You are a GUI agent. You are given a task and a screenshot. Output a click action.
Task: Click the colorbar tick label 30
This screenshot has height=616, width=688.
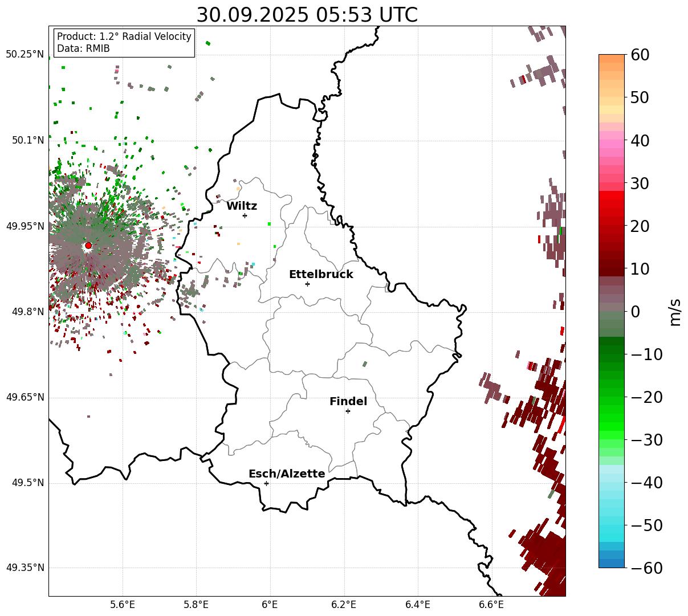640,183
